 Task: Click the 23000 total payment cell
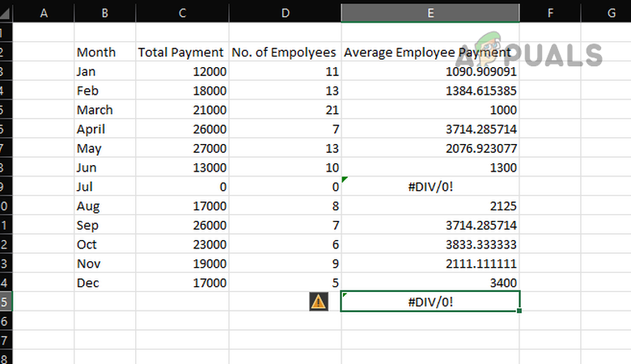(182, 244)
